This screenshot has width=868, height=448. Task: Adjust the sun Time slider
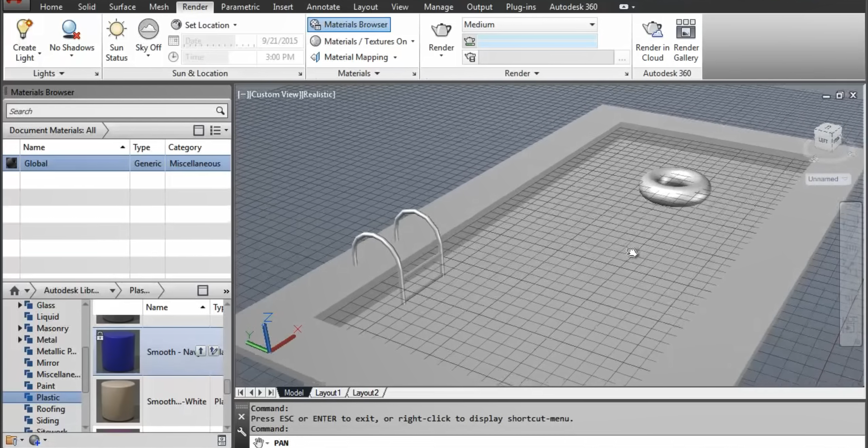point(219,57)
